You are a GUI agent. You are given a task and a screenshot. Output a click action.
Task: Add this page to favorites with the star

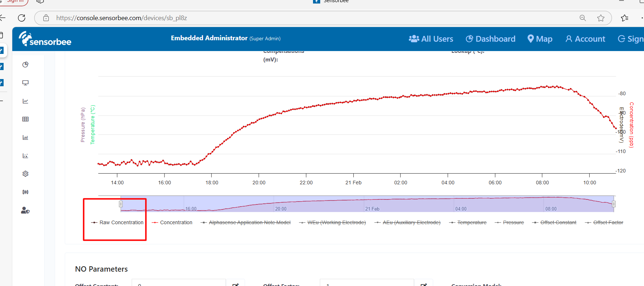coord(601,18)
